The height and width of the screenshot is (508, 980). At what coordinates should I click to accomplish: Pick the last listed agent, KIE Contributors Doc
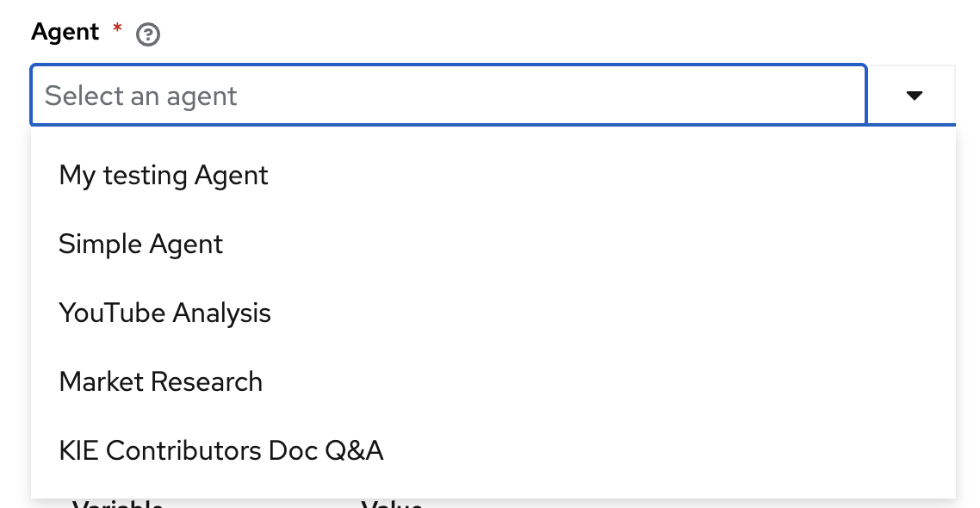click(x=220, y=451)
